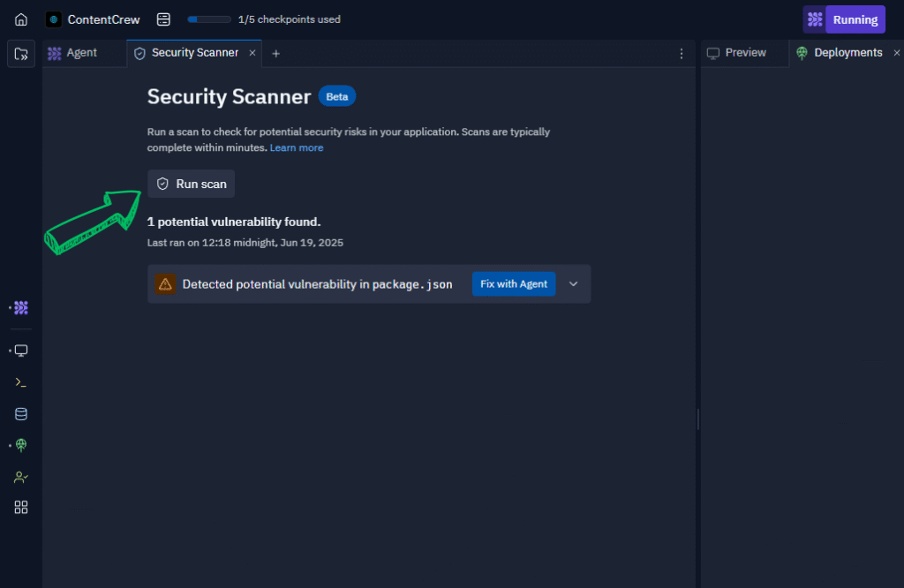Open the Auth user-check icon in sidebar
Viewport: 904px width, 588px height.
pos(21,477)
